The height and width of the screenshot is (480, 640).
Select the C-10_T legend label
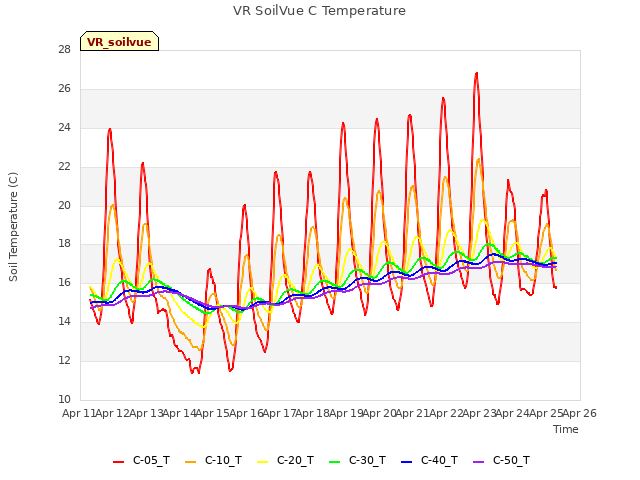tap(223, 460)
